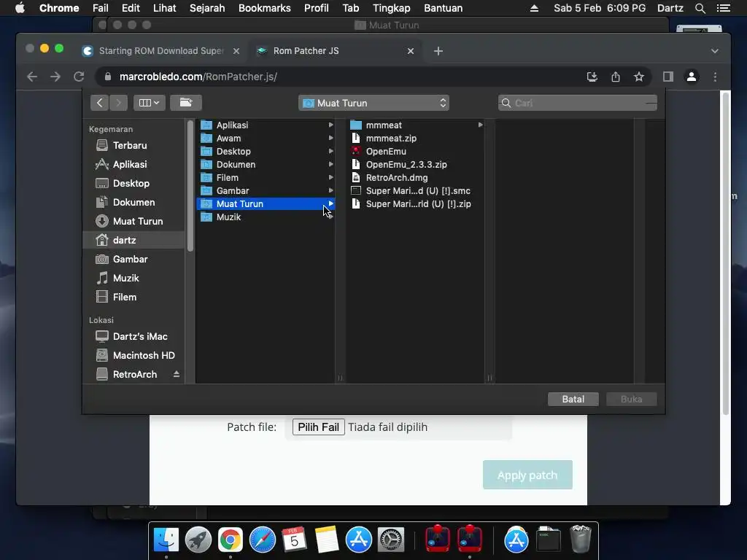Open Aplikasi folder in column list
The height and width of the screenshot is (560, 747).
coord(266,125)
